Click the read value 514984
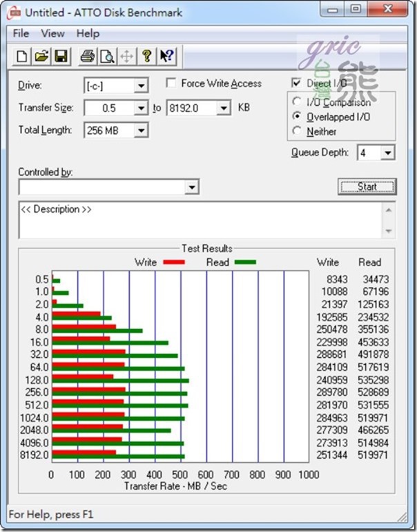The width and height of the screenshot is (417, 532). coord(373,443)
